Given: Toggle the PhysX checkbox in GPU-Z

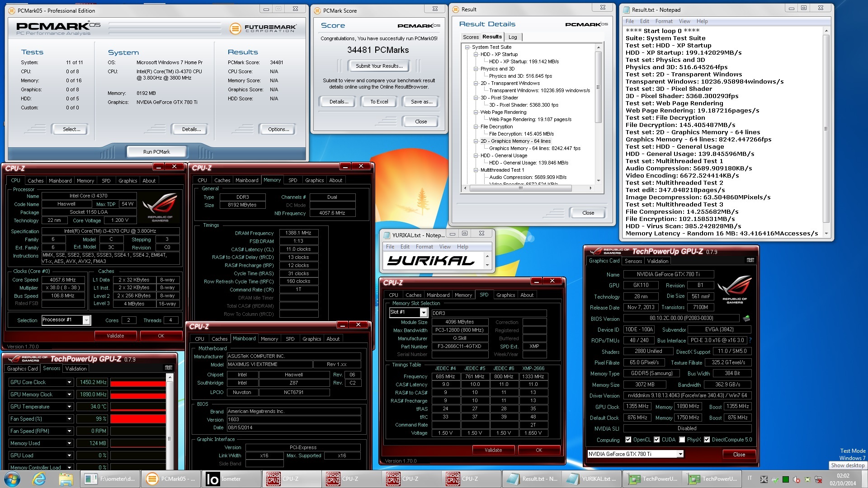Looking at the screenshot, I should coord(682,440).
